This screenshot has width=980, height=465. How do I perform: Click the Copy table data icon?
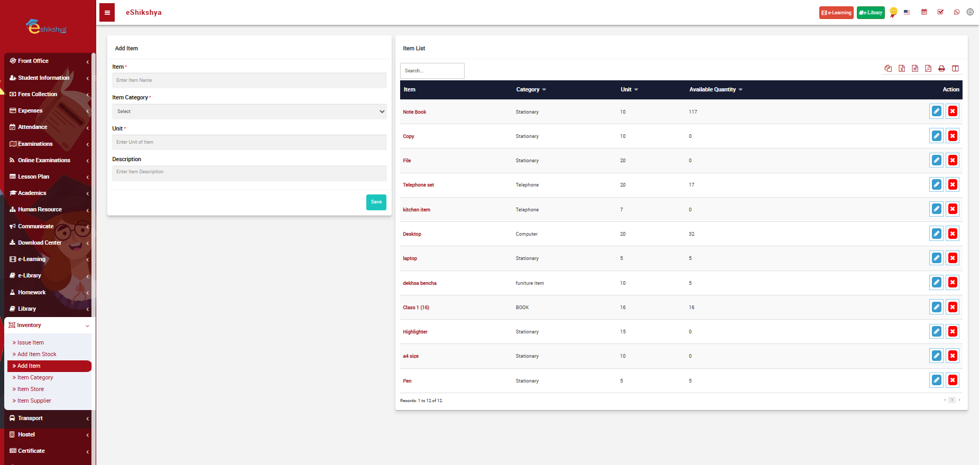888,69
